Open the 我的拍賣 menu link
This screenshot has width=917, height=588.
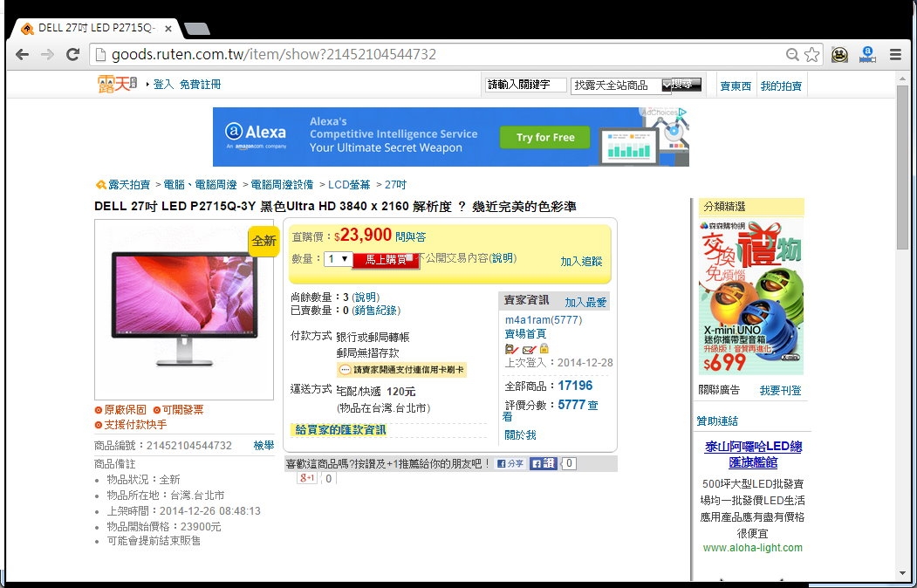(x=781, y=85)
